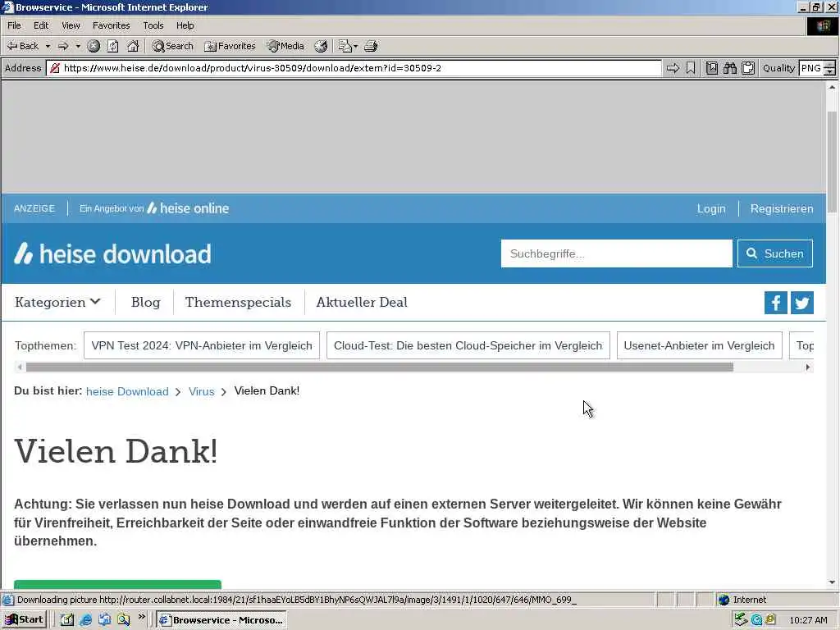
Task: Click the heise online logo link
Action: coord(188,208)
